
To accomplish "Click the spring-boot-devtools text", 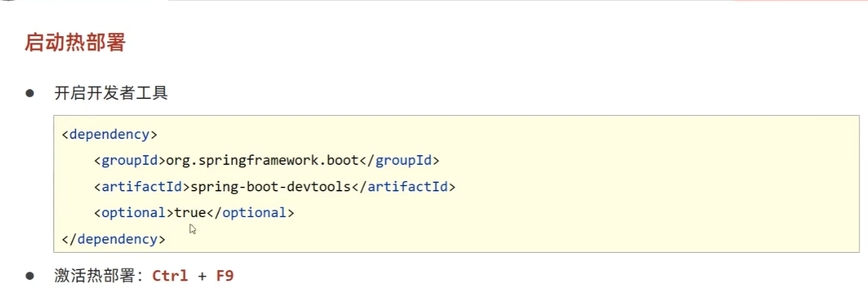I will click(x=270, y=187).
